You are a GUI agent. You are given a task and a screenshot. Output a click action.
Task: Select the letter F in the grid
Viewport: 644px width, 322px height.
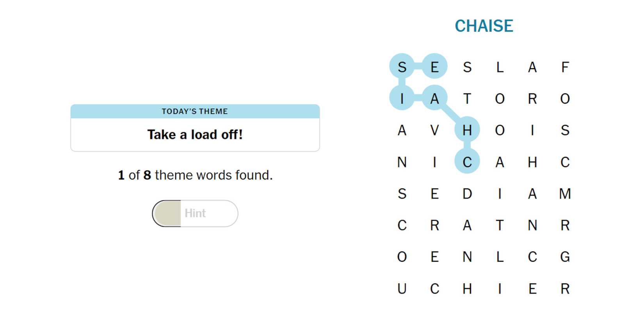tap(565, 67)
